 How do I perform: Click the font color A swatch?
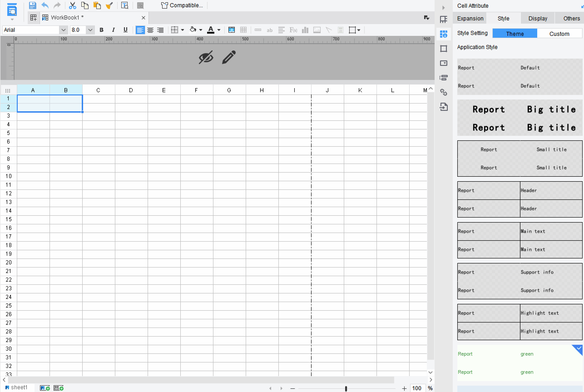coord(211,30)
